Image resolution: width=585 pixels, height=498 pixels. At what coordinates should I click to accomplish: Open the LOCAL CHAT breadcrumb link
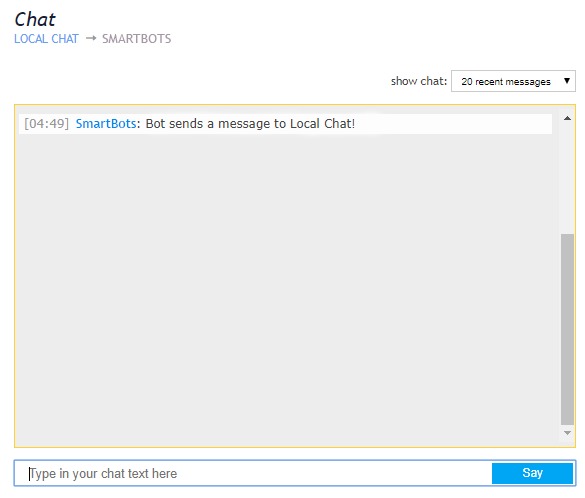click(x=46, y=39)
